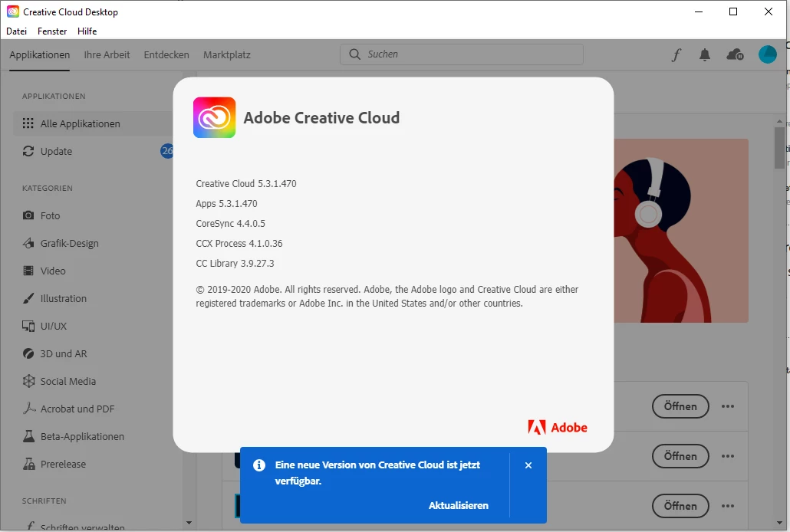Click the Creative Cloud title bar icon
Screen dimensions: 790x532
click(12, 11)
